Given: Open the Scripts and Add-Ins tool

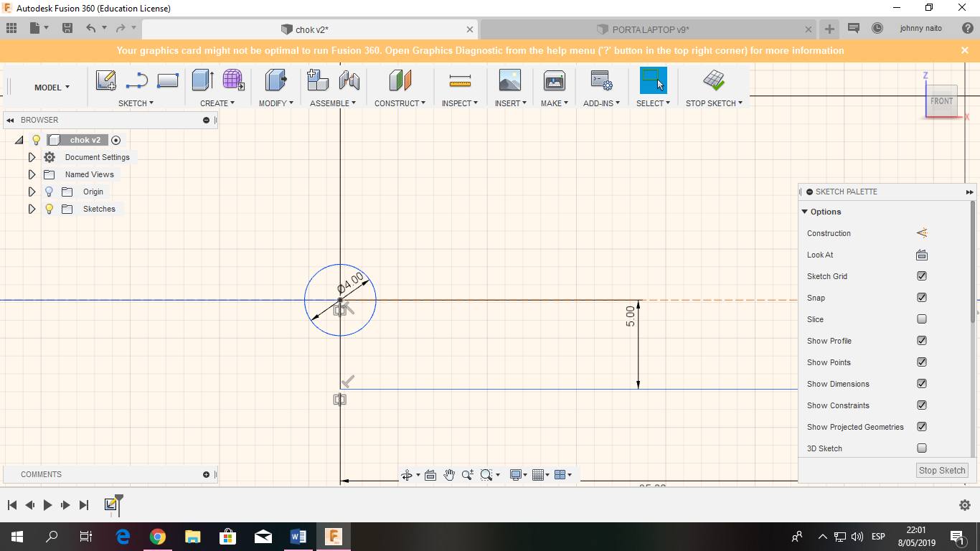Looking at the screenshot, I should 601,80.
